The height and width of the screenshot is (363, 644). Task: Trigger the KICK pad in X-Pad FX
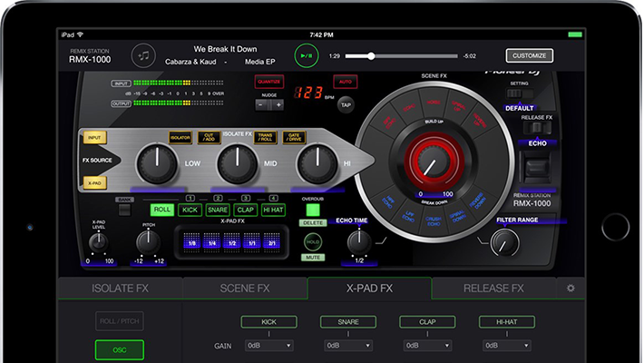coord(190,209)
